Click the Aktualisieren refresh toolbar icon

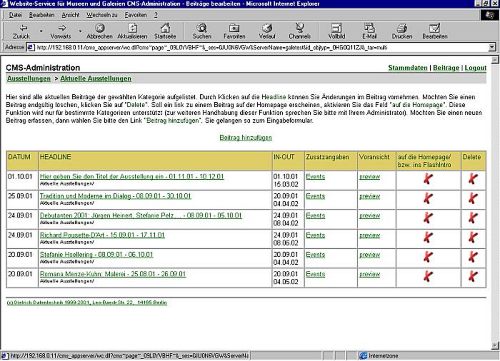point(133,28)
